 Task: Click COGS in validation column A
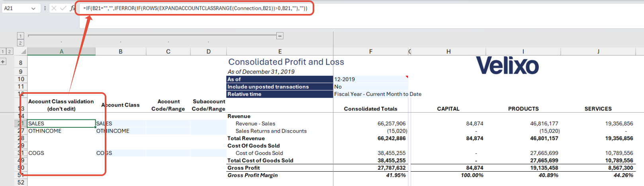coord(36,153)
